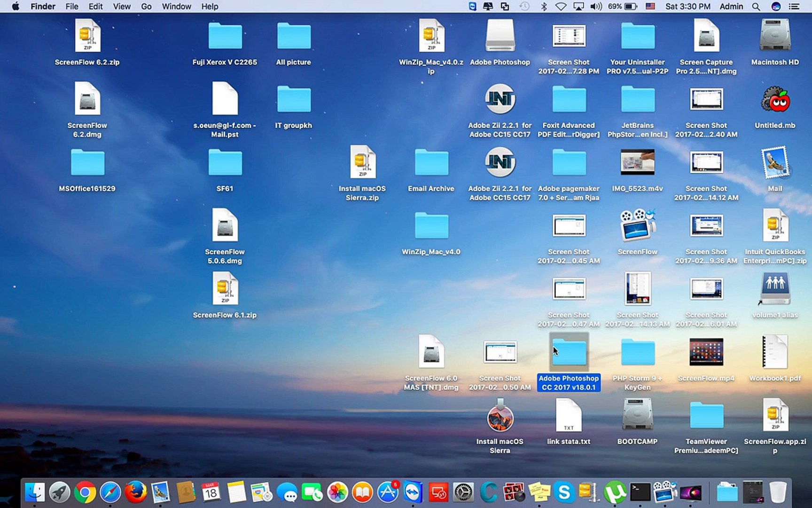Open the volume control in menu bar
The width and height of the screenshot is (812, 508).
pyautogui.click(x=596, y=7)
